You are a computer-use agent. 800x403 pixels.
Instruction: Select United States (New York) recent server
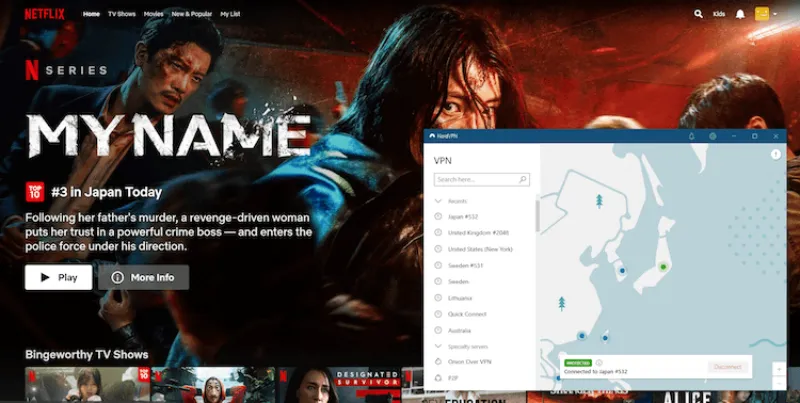[x=481, y=249]
